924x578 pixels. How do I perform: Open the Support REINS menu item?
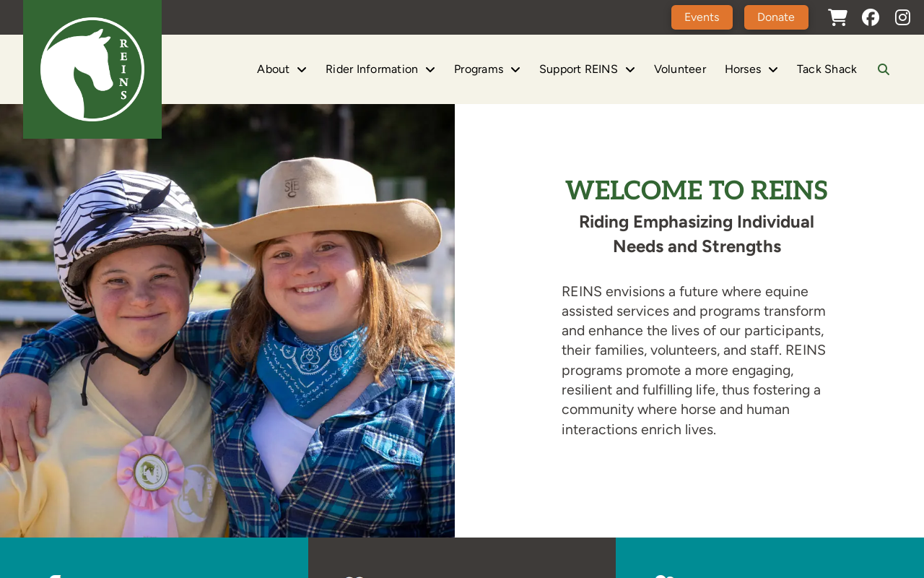[x=578, y=69]
